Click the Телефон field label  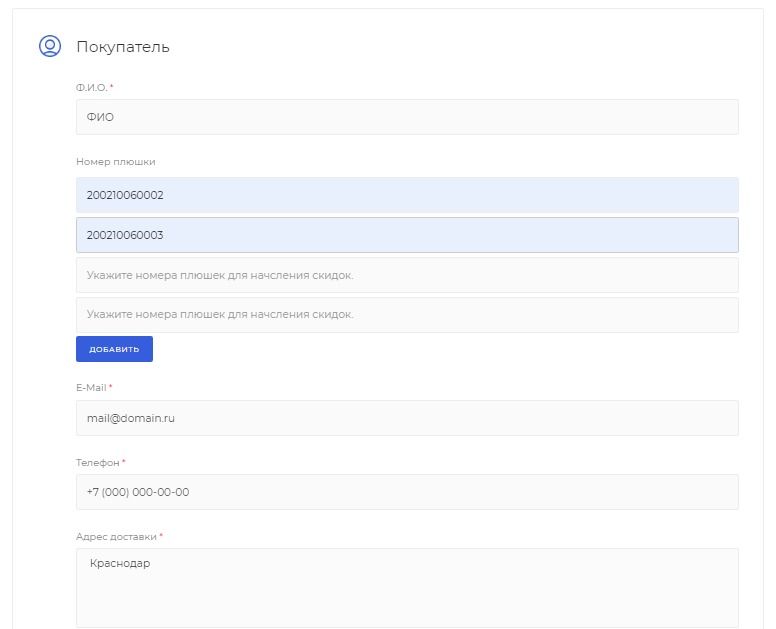coord(97,463)
